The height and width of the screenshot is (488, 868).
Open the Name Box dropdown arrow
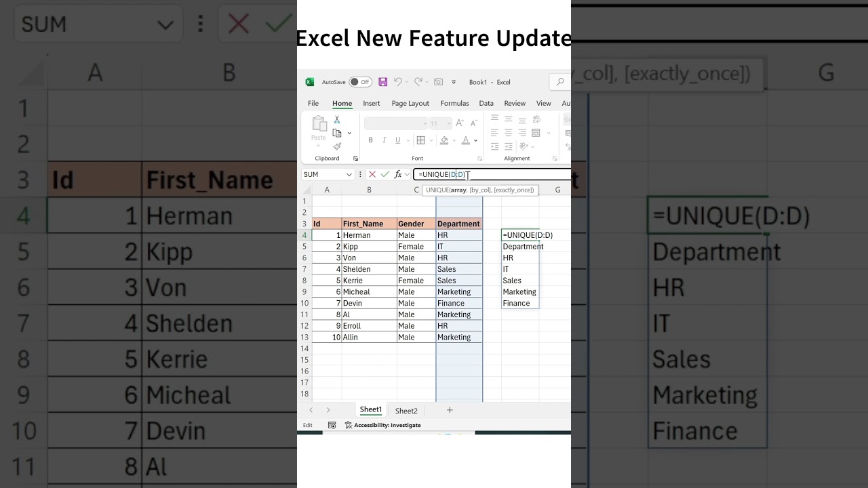point(349,174)
